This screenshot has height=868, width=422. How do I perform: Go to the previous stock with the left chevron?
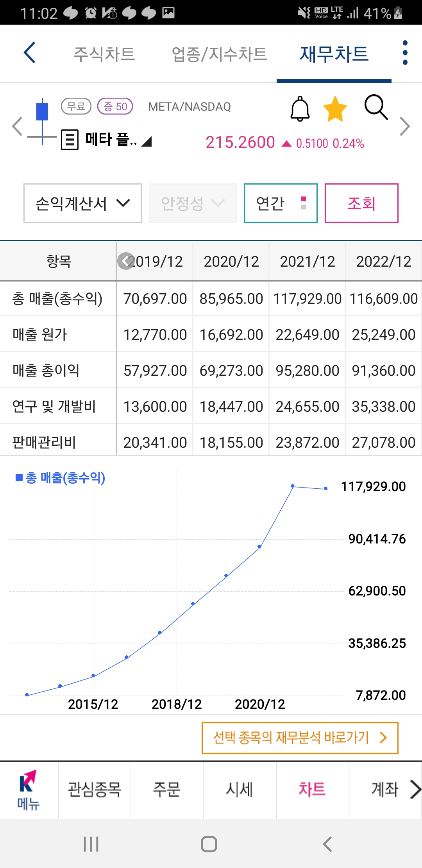[17, 126]
